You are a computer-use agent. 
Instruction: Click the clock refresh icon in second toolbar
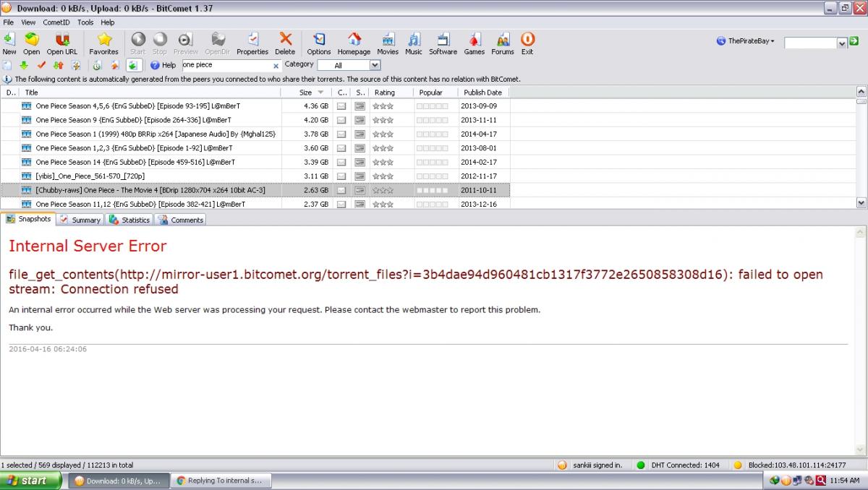pos(97,65)
